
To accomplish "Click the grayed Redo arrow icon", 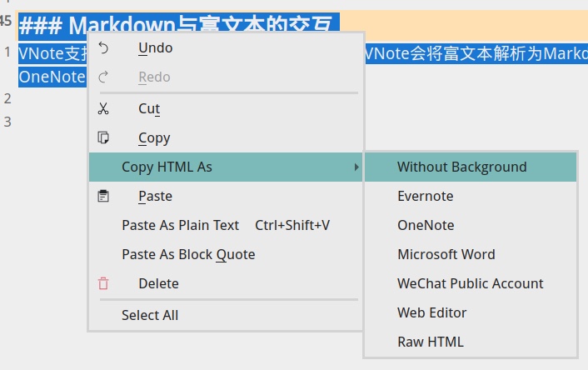I will 103,77.
